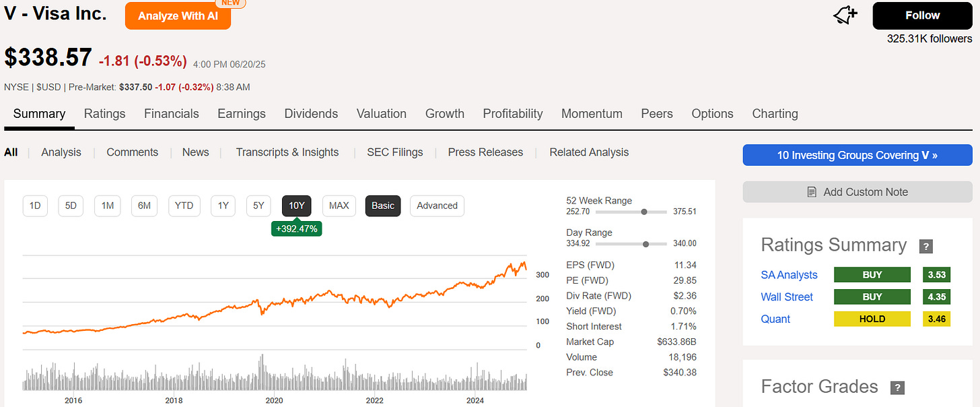Filter by Analysis
The image size is (980, 407).
click(61, 152)
